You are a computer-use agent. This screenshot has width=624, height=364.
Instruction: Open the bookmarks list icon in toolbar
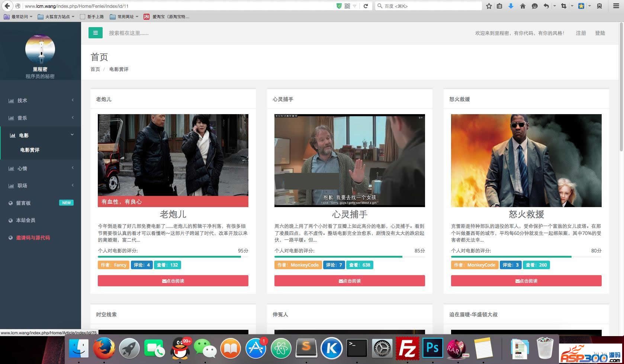click(499, 6)
